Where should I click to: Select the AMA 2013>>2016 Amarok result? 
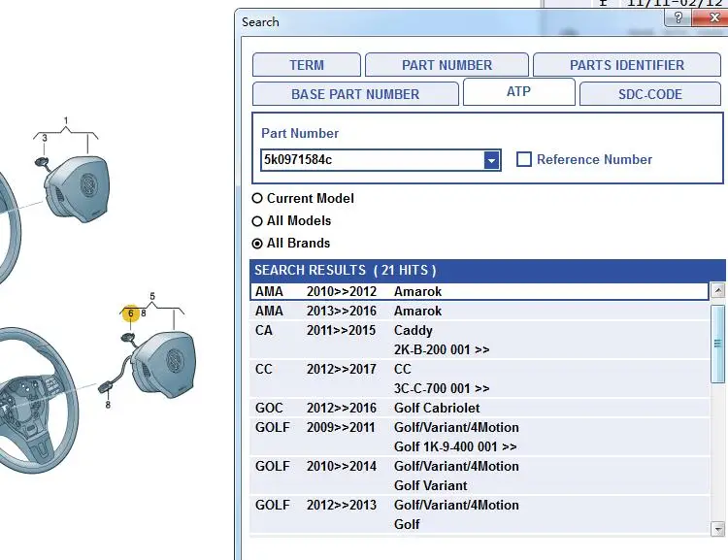480,311
